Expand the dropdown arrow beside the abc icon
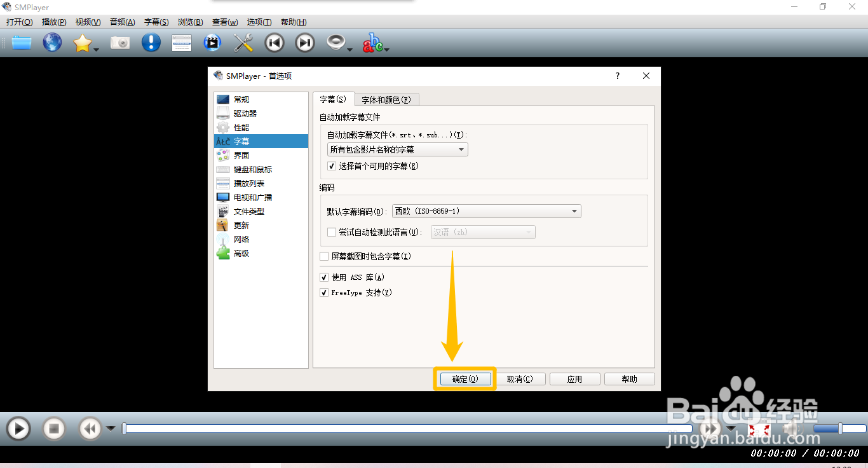Viewport: 868px width, 468px height. [386, 49]
